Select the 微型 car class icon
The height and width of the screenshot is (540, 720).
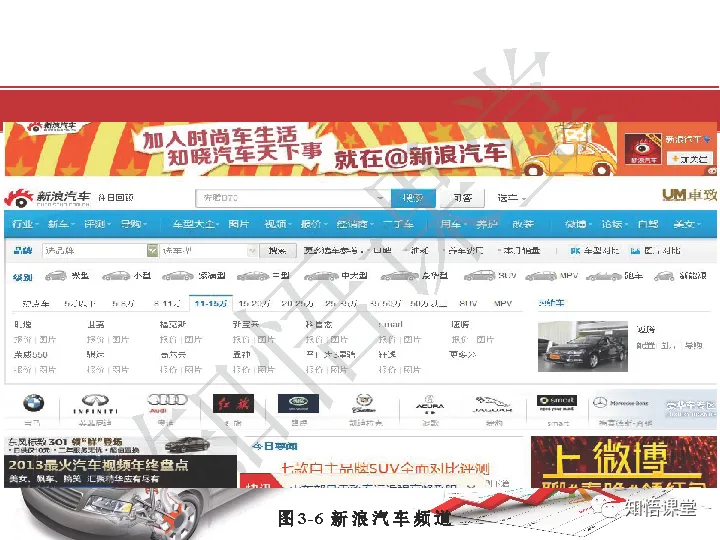coord(56,276)
